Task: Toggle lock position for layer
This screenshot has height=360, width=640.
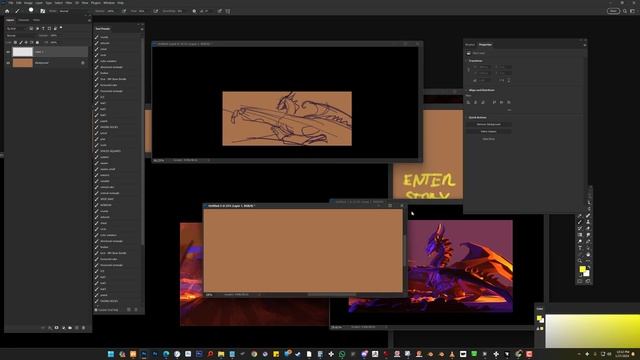Action: click(26, 42)
